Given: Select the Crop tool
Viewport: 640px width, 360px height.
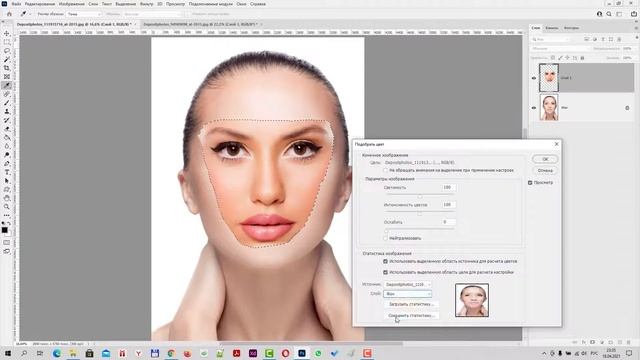Looking at the screenshot, I should [7, 68].
